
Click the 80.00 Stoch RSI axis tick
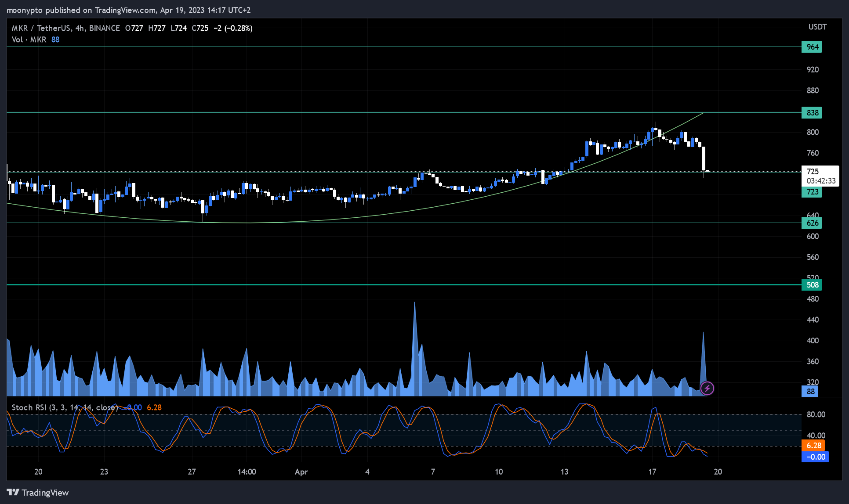[816, 414]
